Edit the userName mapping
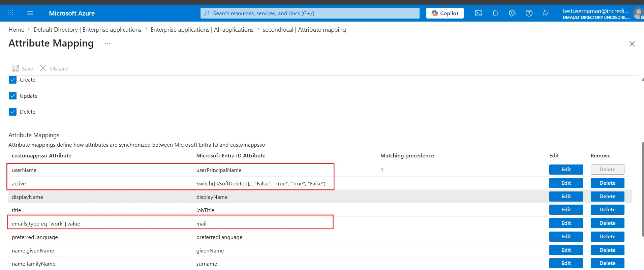This screenshot has height=270, width=644. (x=566, y=170)
